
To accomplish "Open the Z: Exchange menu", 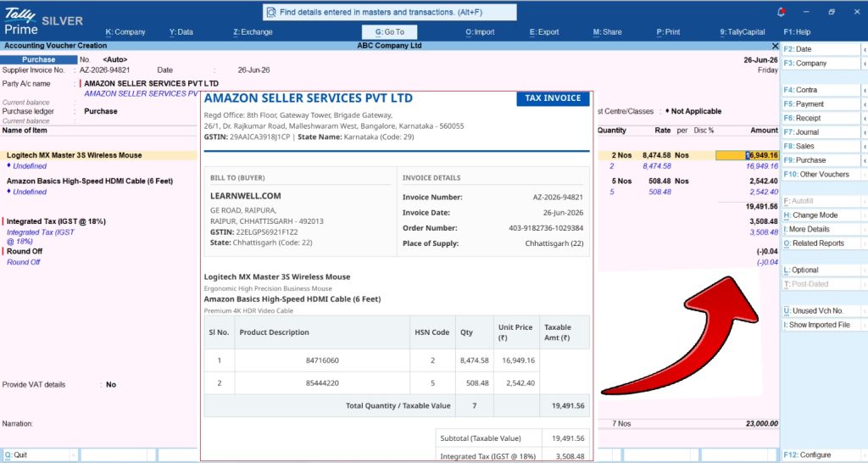I will point(253,32).
